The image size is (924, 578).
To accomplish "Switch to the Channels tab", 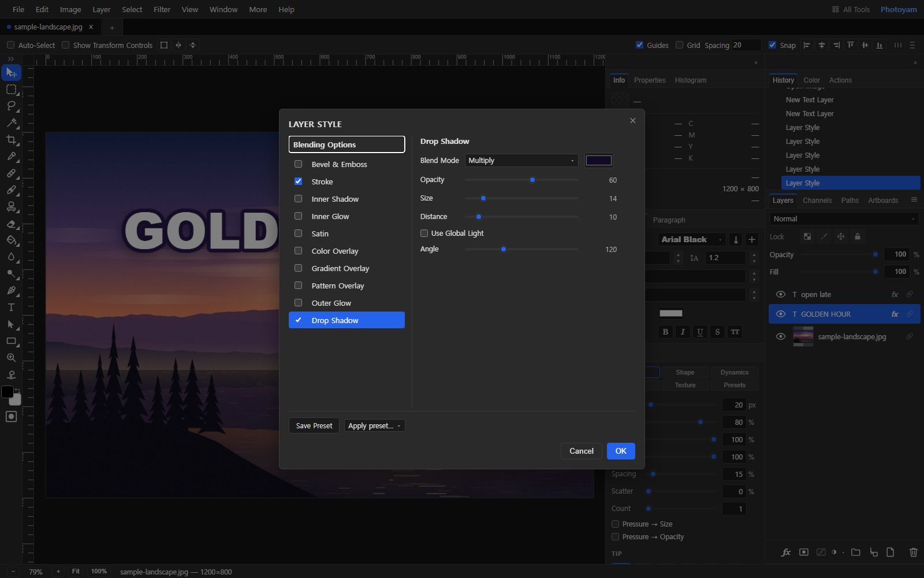I will (817, 201).
